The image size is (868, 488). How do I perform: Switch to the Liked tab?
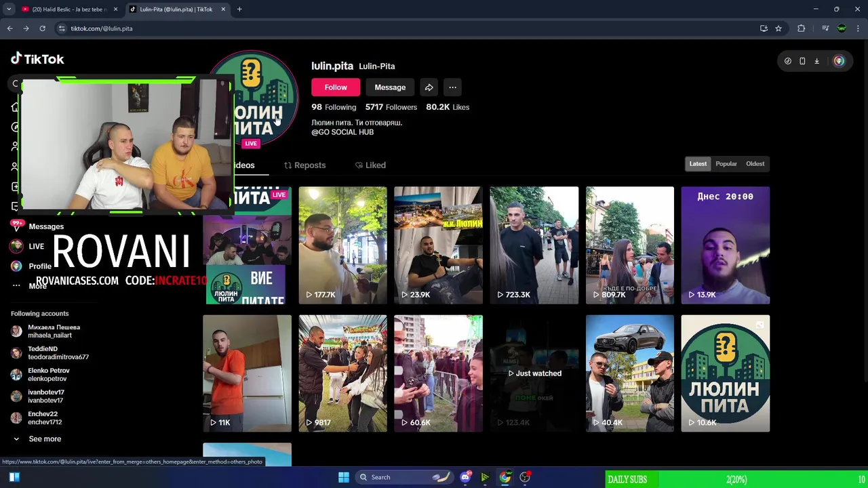pyautogui.click(x=370, y=165)
